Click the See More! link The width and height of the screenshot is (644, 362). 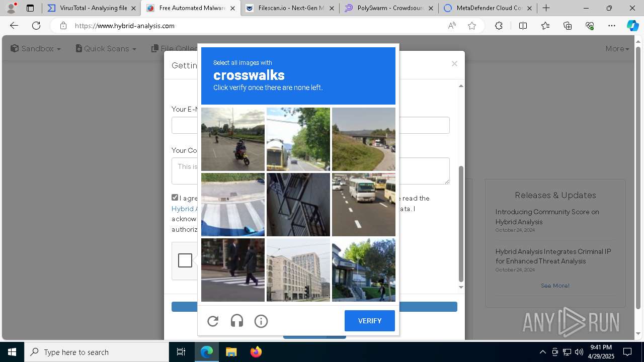click(555, 286)
